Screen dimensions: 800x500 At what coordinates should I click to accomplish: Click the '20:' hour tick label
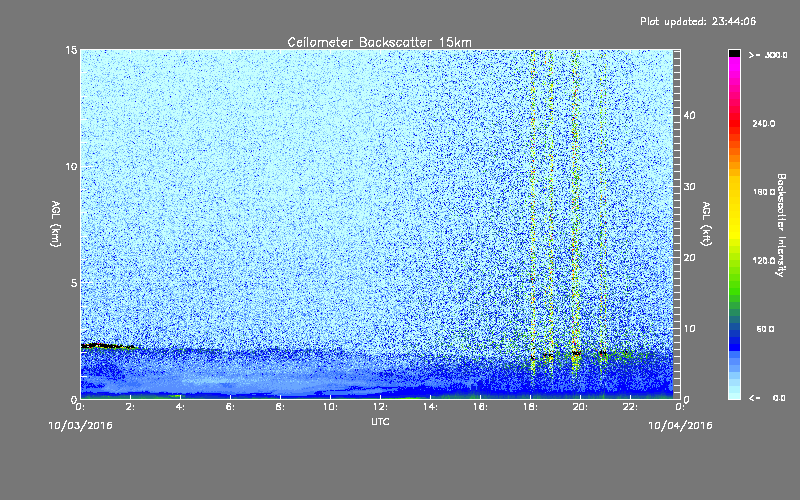(580, 407)
